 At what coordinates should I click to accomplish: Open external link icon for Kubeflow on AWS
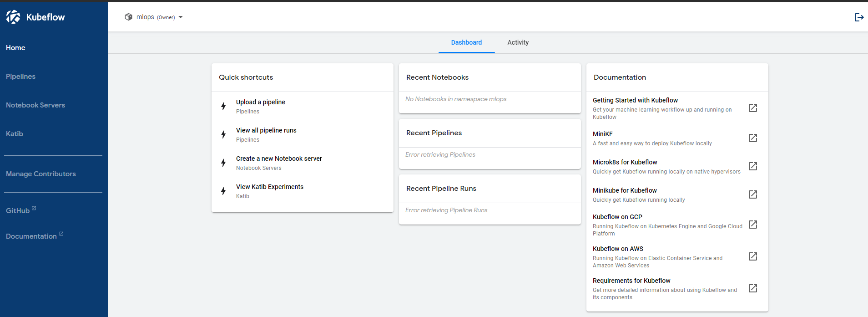[753, 256]
